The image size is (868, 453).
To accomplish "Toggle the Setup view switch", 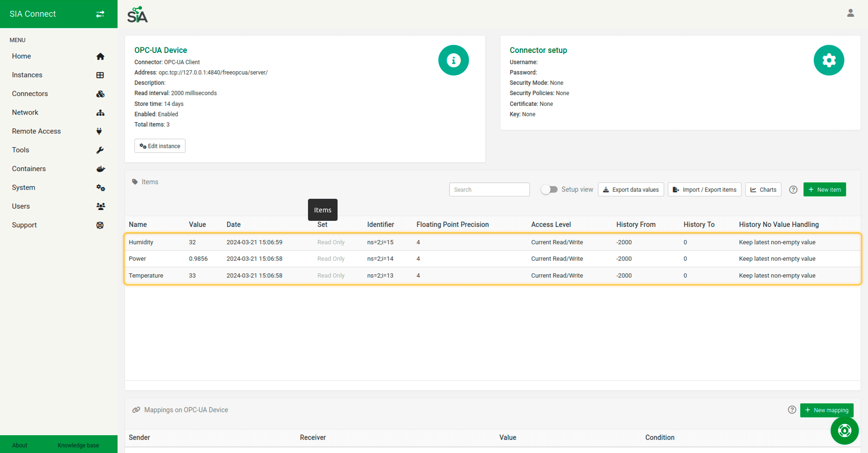I will [x=549, y=190].
